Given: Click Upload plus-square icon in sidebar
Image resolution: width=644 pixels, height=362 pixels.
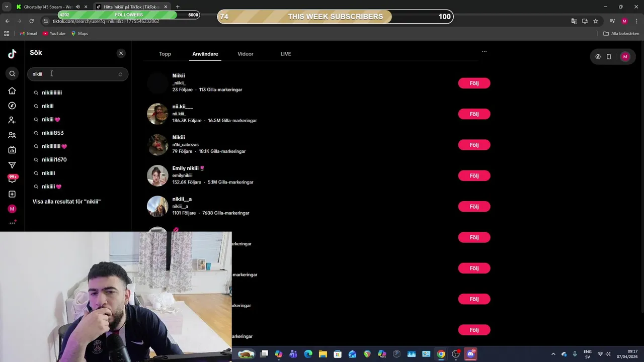Looking at the screenshot, I should click(x=12, y=194).
